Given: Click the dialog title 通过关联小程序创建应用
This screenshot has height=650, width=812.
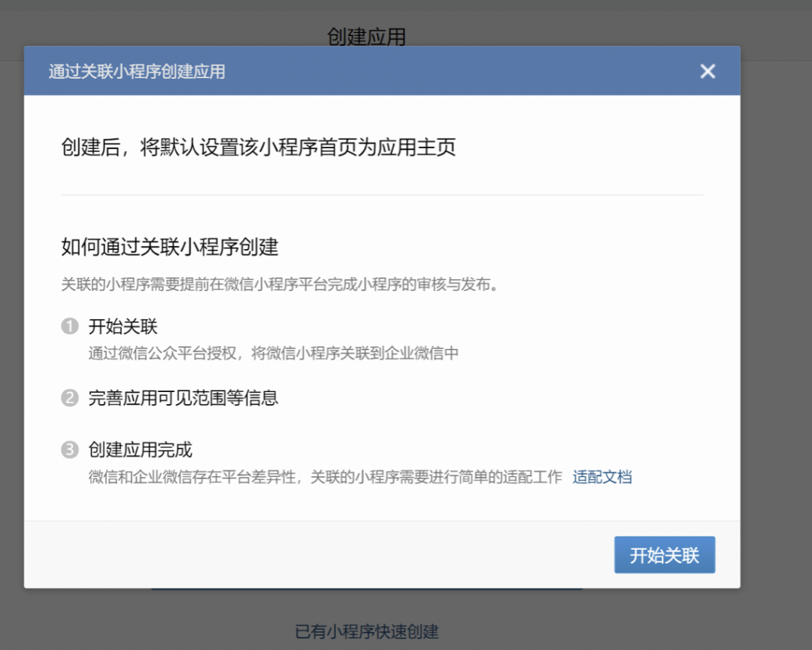Looking at the screenshot, I should click(137, 71).
